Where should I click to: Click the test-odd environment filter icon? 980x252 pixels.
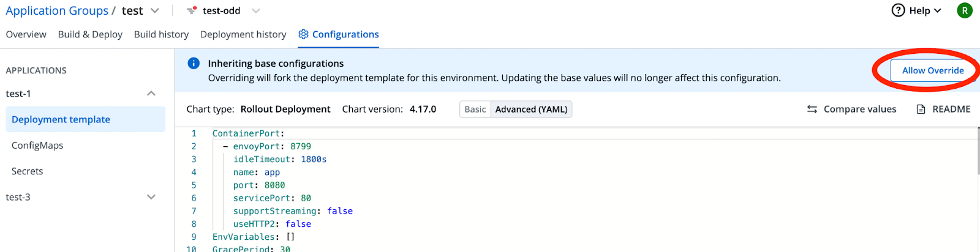192,10
